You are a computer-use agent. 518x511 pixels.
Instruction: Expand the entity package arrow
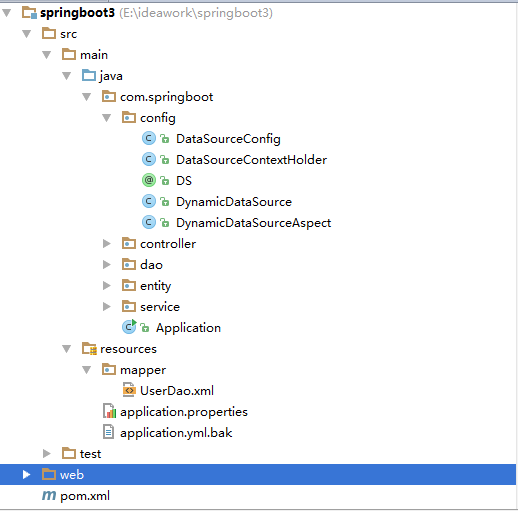pyautogui.click(x=107, y=286)
